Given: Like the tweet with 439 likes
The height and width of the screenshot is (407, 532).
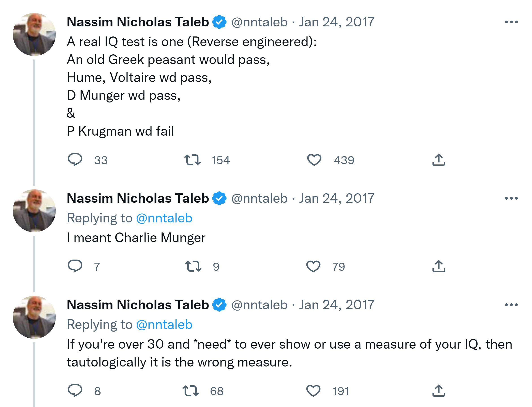Looking at the screenshot, I should click(x=314, y=160).
